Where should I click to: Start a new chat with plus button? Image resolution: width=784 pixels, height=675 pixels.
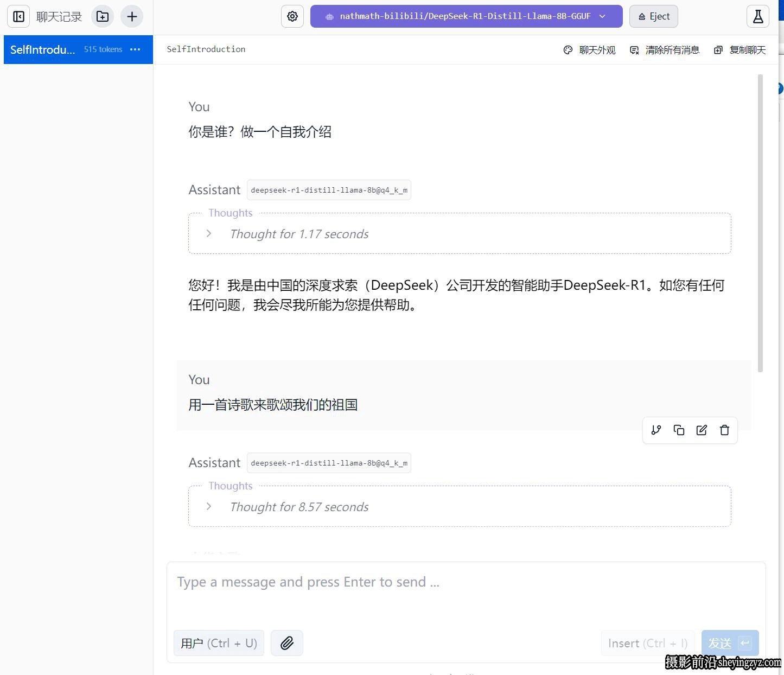(132, 16)
